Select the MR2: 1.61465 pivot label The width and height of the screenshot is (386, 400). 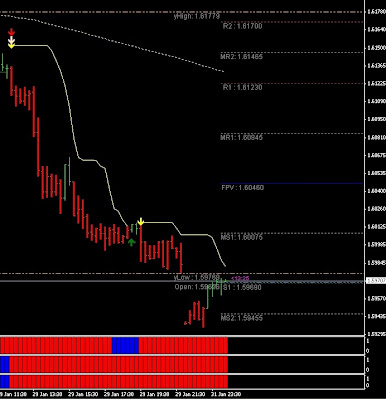(x=241, y=56)
